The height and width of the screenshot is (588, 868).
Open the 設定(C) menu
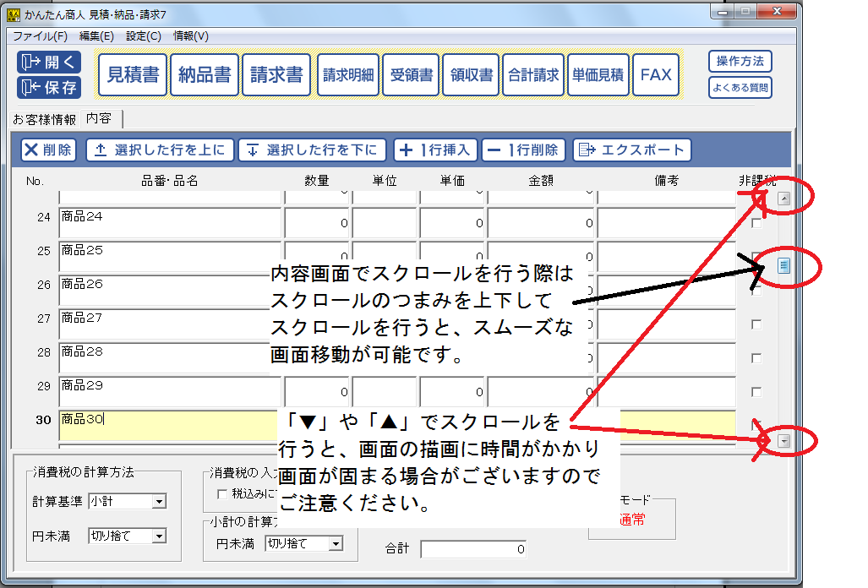tap(144, 36)
